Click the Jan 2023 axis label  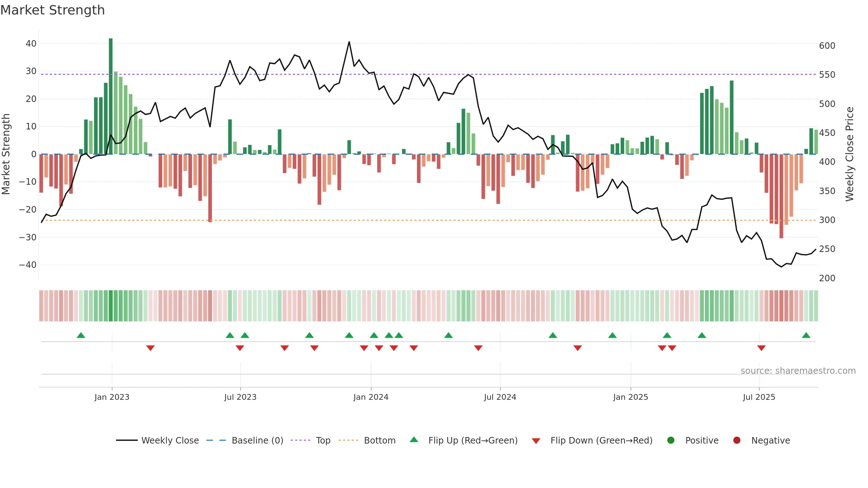coord(112,397)
